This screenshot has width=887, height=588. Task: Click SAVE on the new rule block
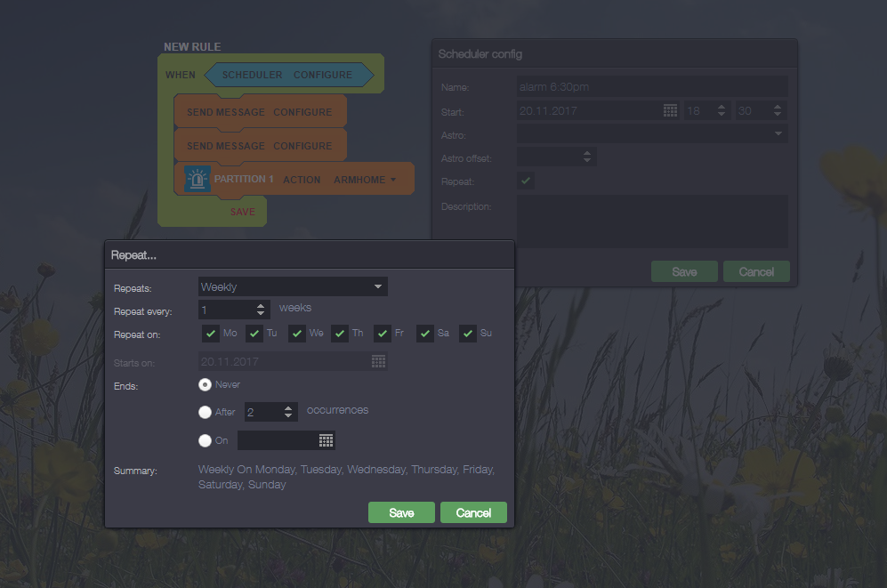[x=242, y=212]
